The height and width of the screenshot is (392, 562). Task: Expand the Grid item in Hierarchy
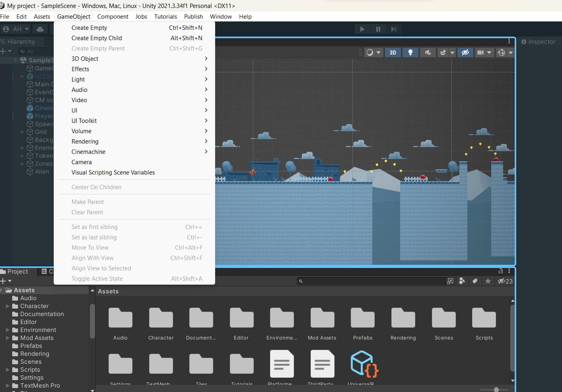click(x=23, y=132)
